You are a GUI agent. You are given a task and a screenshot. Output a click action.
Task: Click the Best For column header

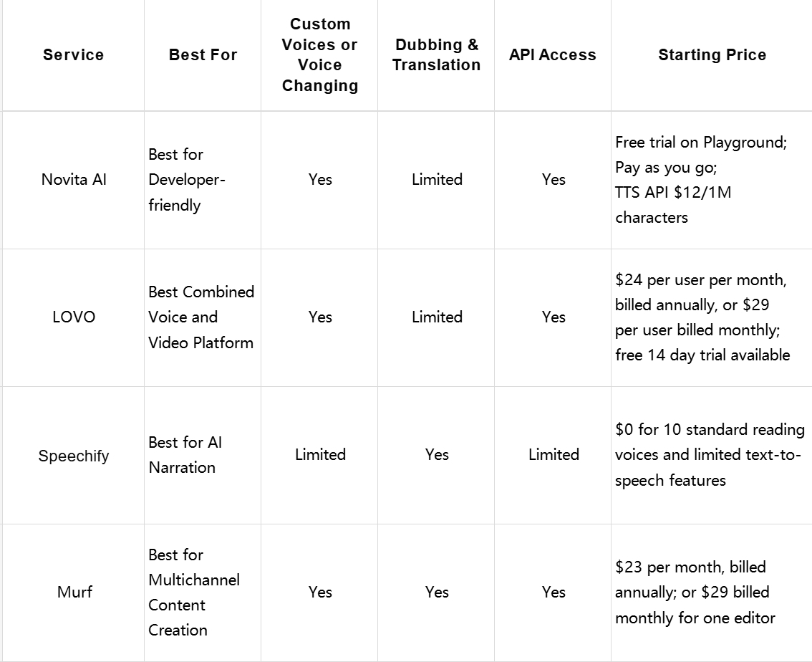point(203,55)
